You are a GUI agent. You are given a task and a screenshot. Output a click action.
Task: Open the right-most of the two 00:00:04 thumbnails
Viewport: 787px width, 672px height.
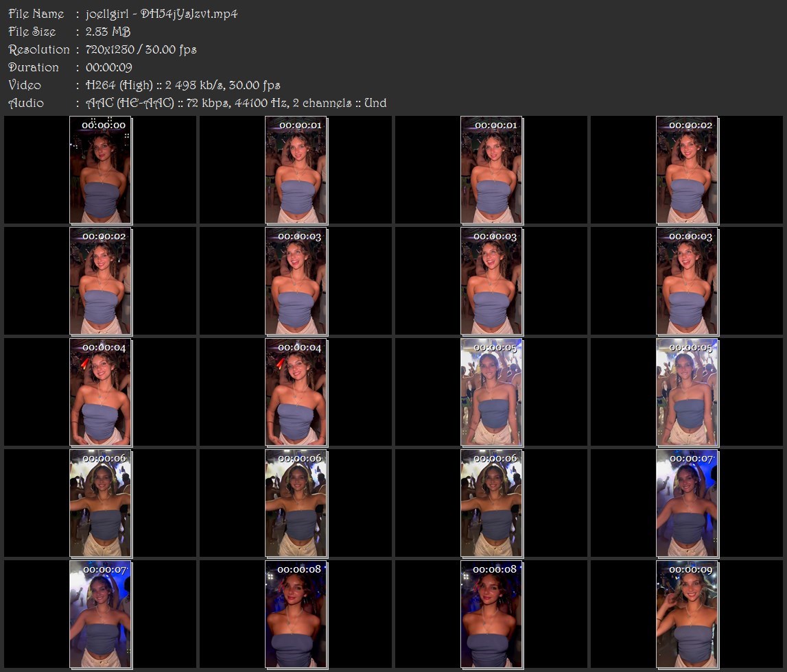pyautogui.click(x=296, y=392)
